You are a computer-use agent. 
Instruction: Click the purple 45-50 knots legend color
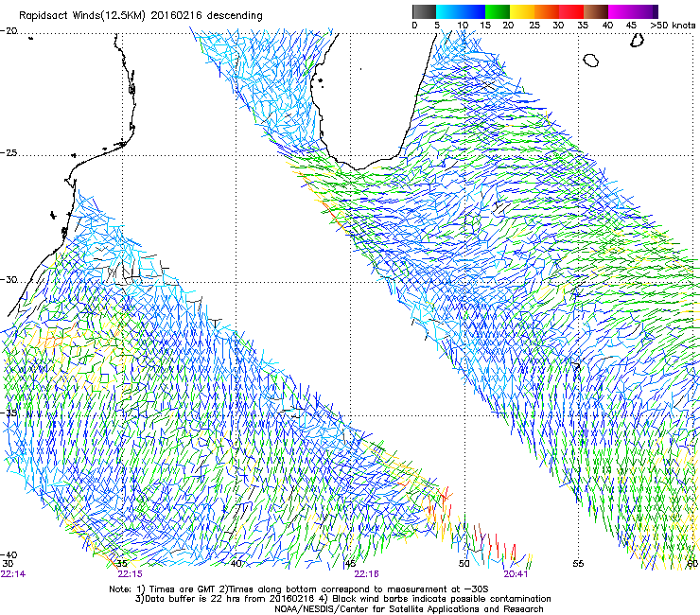[645, 11]
